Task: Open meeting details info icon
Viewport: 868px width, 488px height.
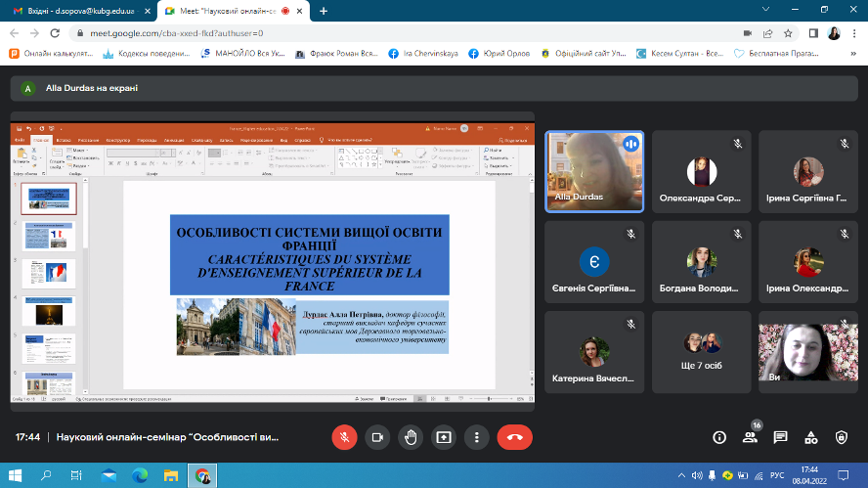Action: (719, 437)
